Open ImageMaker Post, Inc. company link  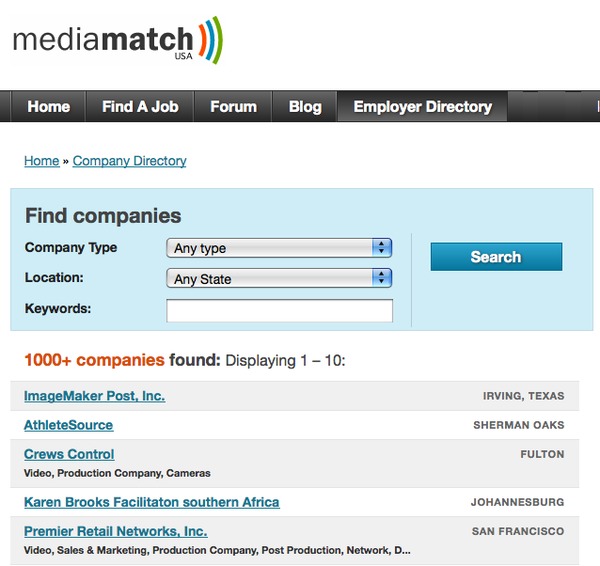coord(95,396)
